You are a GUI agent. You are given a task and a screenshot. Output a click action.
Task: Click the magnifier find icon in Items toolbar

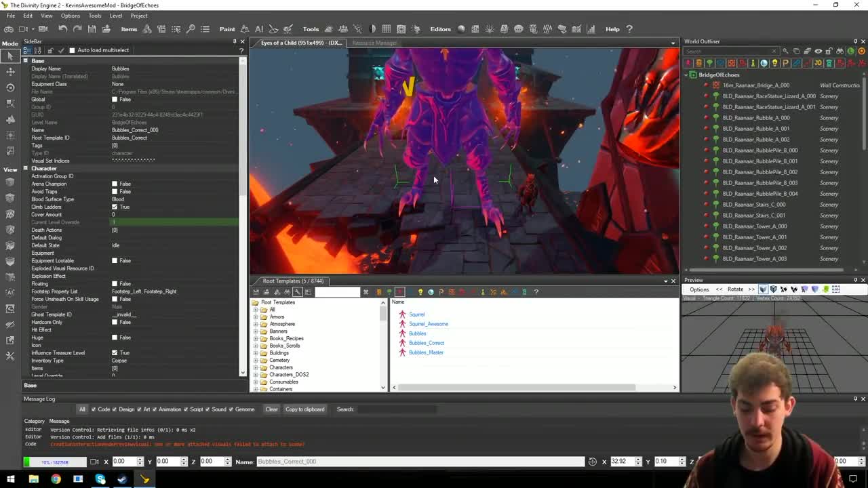coord(191,28)
